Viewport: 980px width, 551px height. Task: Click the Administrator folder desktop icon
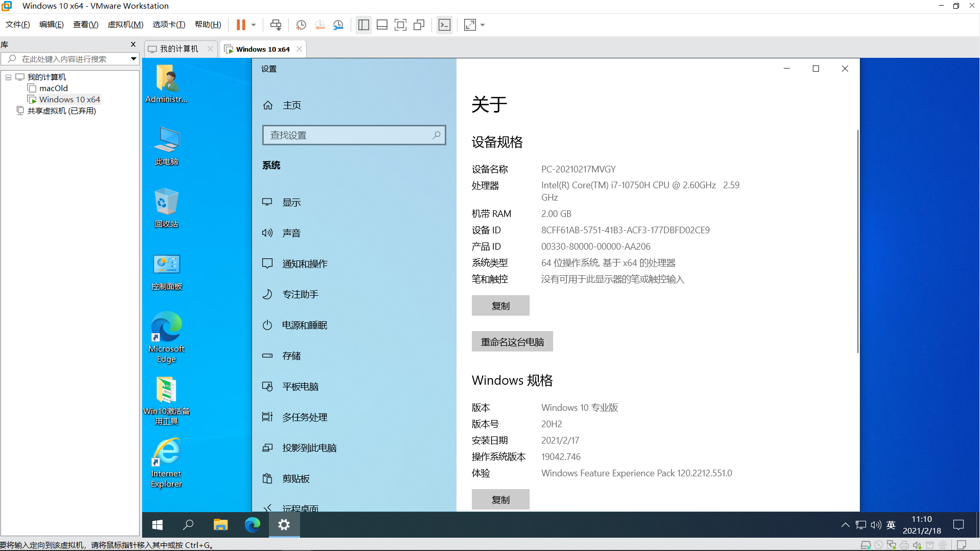coord(167,83)
